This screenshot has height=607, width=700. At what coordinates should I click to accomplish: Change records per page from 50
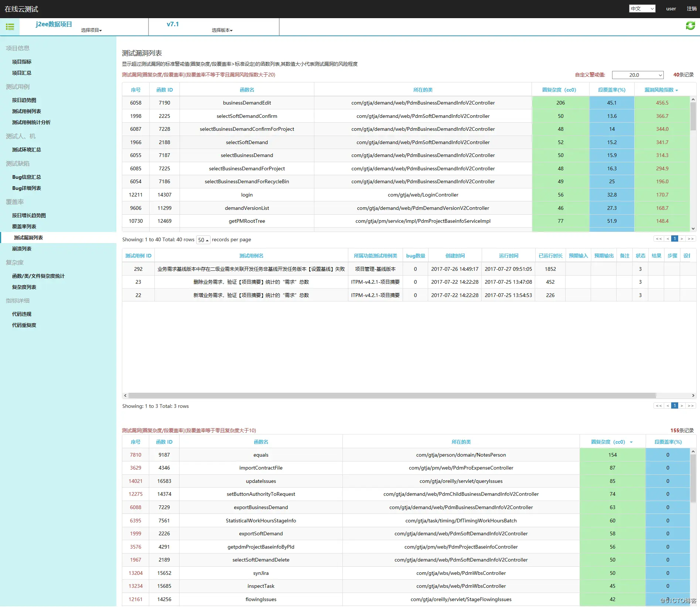[203, 240]
